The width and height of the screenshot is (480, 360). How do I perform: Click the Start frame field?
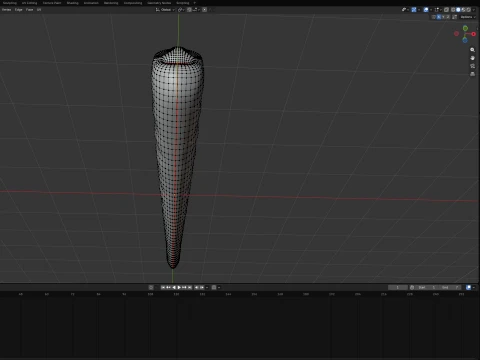(x=427, y=287)
